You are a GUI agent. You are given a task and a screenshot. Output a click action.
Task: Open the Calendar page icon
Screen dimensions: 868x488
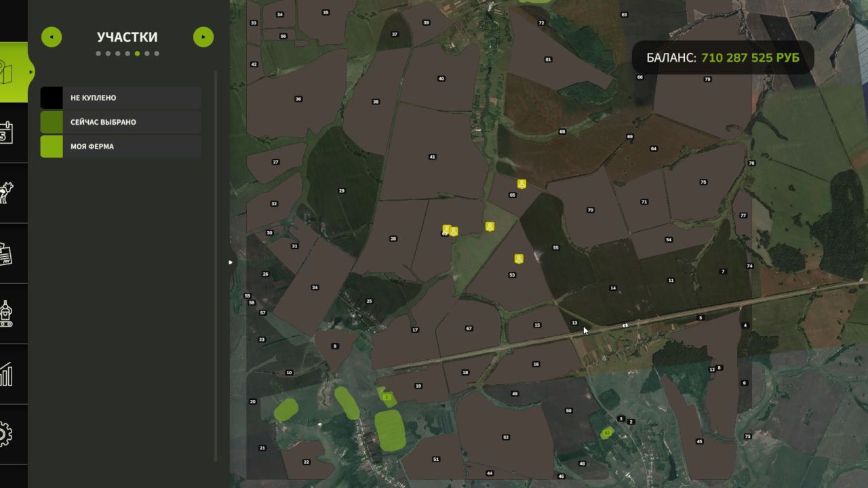pyautogui.click(x=5, y=132)
